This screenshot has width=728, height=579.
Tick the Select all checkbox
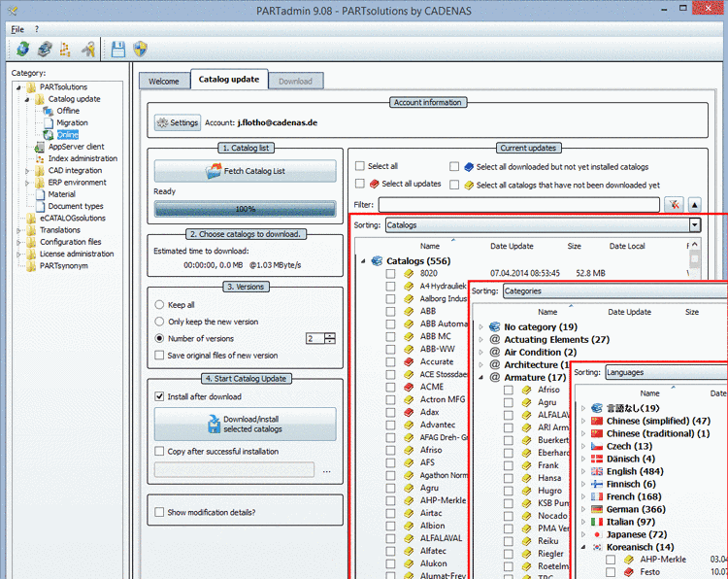click(x=360, y=166)
